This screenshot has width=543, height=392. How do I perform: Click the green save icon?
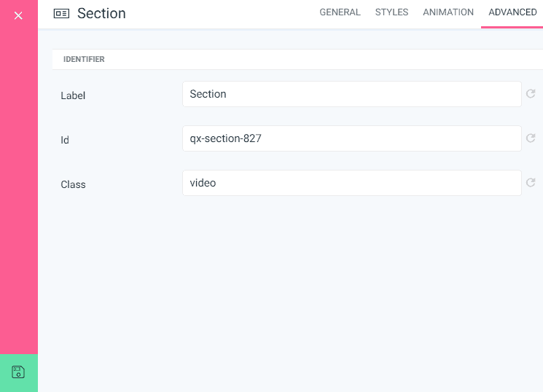click(18, 372)
